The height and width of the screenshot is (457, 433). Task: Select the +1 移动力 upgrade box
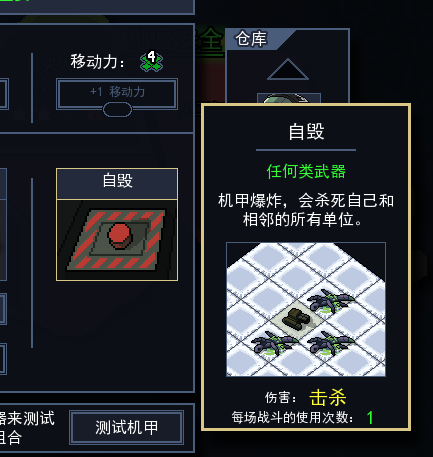pyautogui.click(x=117, y=94)
